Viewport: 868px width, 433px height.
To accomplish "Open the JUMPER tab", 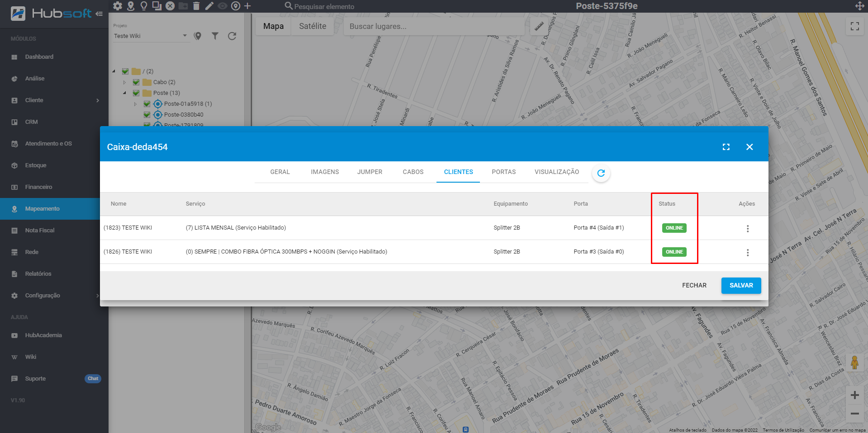I will click(x=370, y=172).
